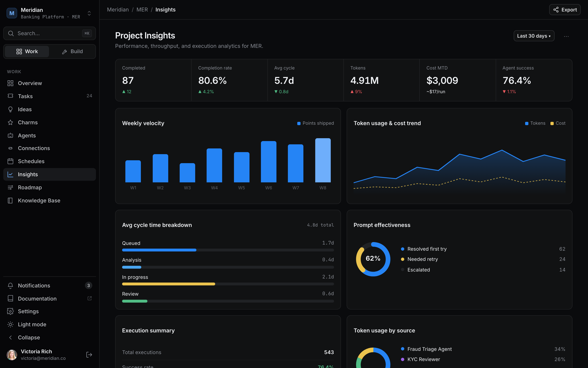This screenshot has height=368, width=588.
Task: Click the Export share icon
Action: (x=556, y=10)
